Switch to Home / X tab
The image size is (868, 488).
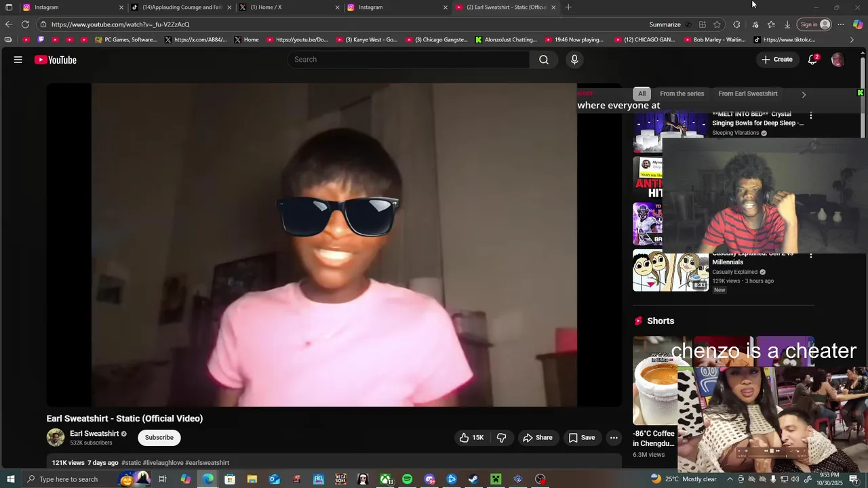289,7
